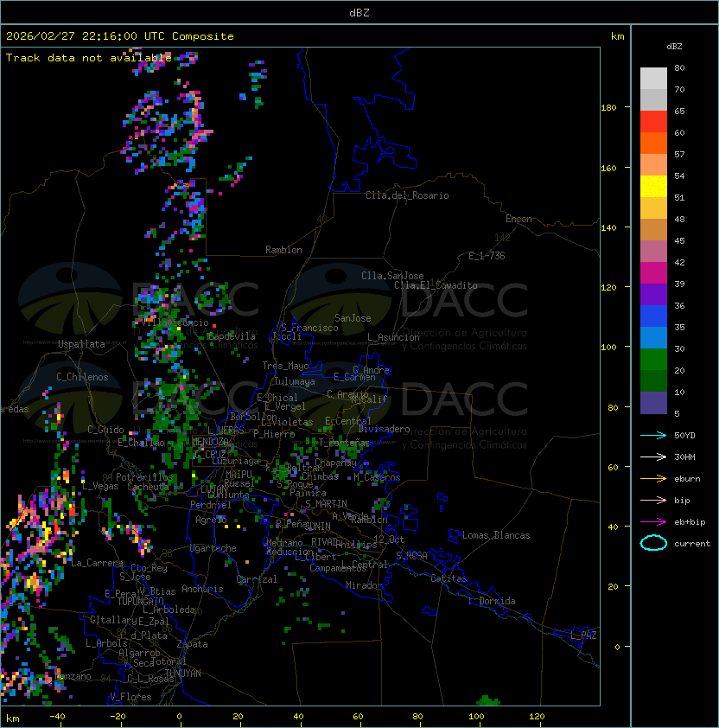Click the yellow eburn arrow in legend

coord(653,478)
